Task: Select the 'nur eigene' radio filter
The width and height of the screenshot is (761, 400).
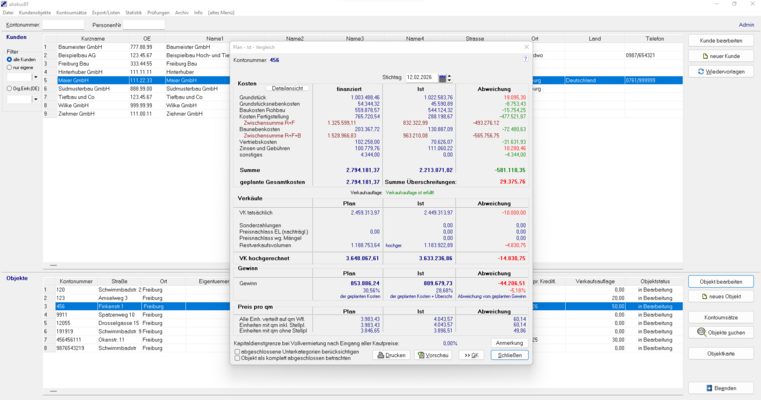Action: point(10,67)
